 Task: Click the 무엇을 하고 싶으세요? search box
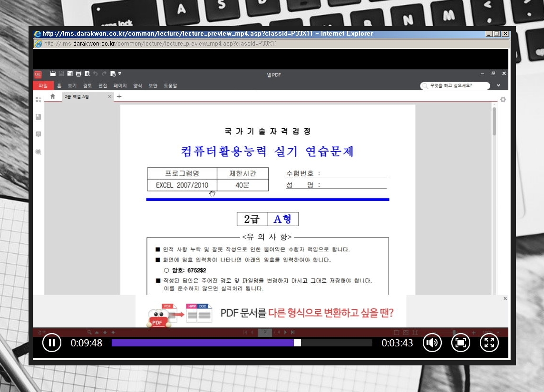pyautogui.click(x=455, y=86)
